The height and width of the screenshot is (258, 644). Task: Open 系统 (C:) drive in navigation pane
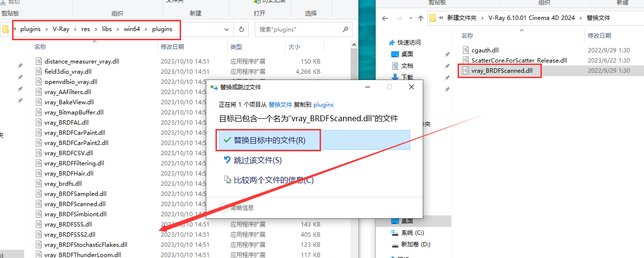[412, 233]
